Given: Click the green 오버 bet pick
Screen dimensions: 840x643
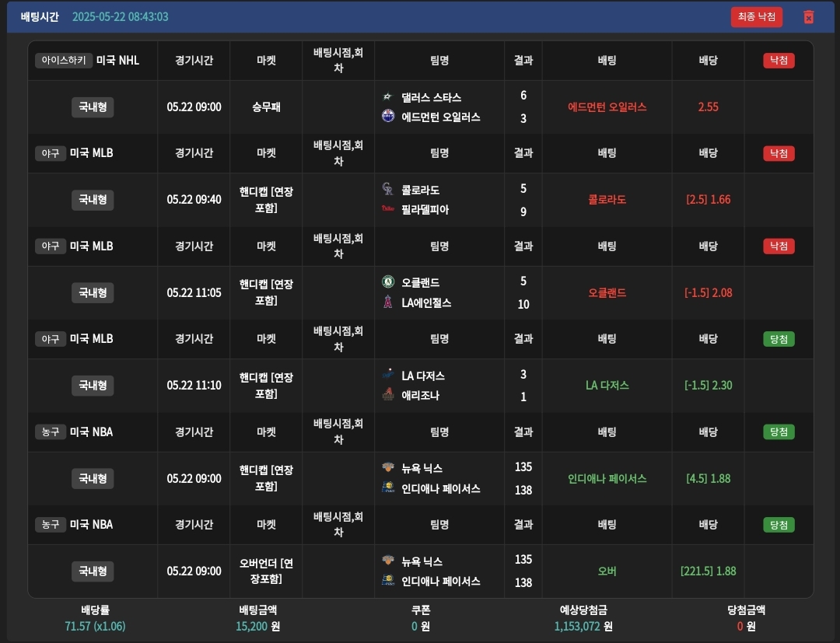Looking at the screenshot, I should [607, 571].
